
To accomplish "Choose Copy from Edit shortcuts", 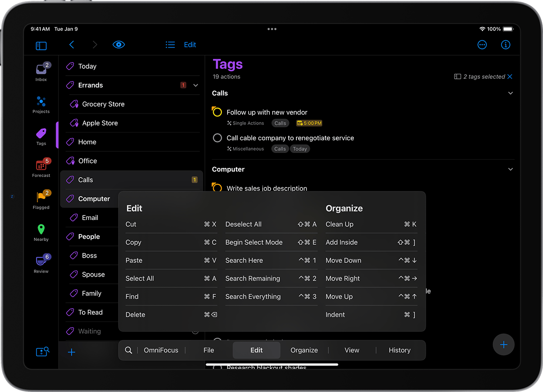I will click(171, 242).
